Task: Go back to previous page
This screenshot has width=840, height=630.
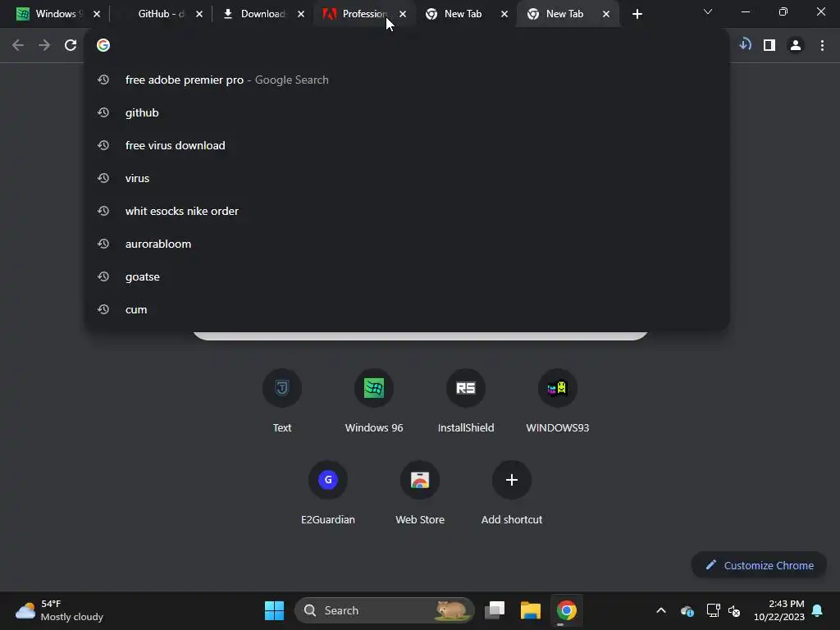Action: [x=18, y=46]
